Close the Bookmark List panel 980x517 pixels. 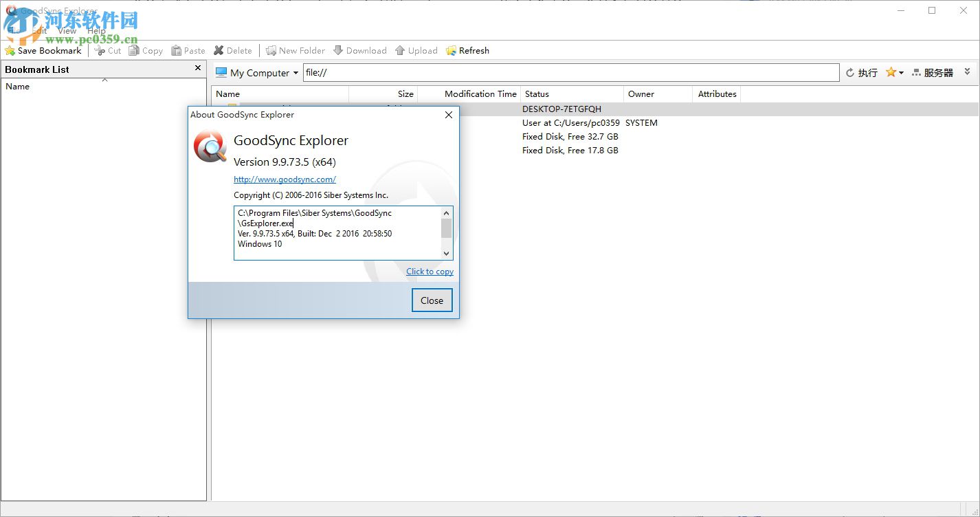click(198, 68)
